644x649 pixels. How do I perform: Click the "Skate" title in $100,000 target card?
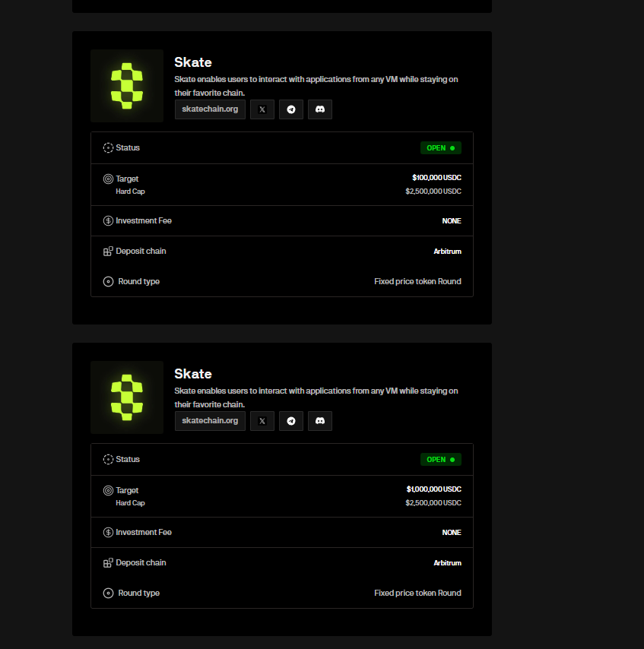[193, 62]
